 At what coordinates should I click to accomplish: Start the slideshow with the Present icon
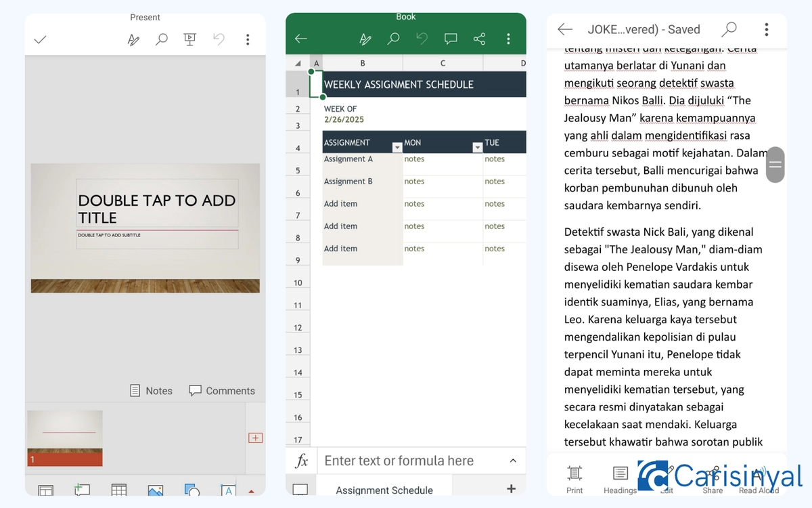pos(190,39)
